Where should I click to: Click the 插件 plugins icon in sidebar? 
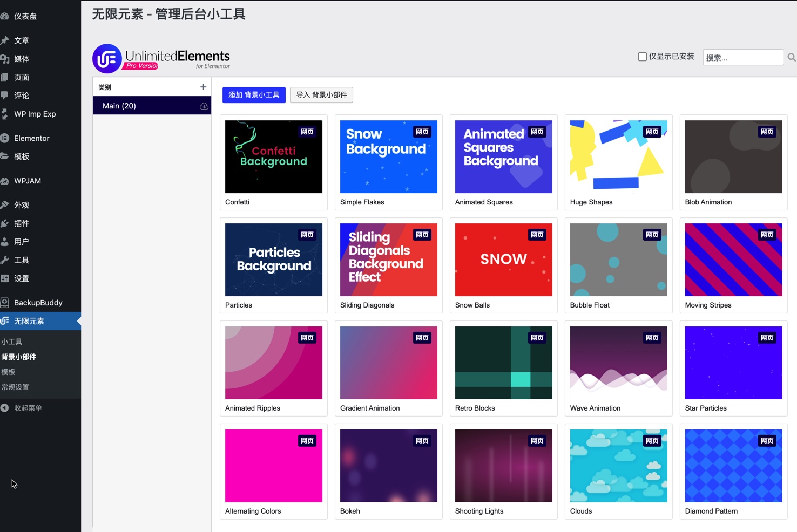(x=4, y=223)
